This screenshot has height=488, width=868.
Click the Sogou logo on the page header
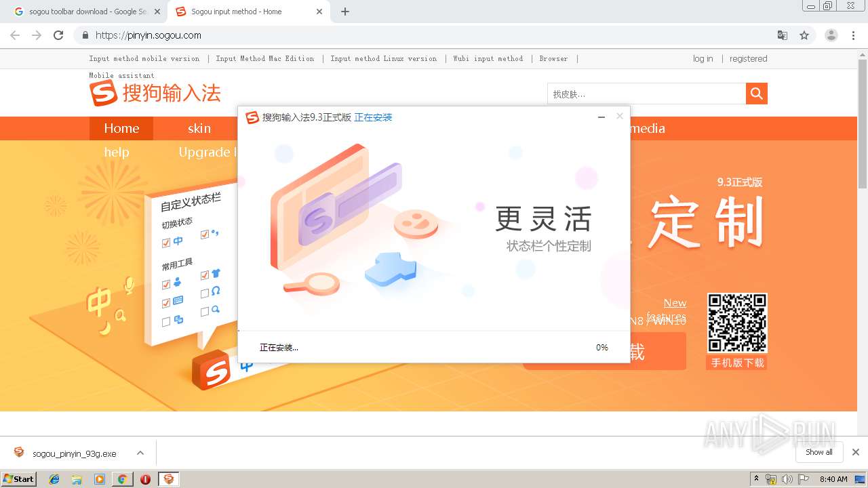point(155,94)
